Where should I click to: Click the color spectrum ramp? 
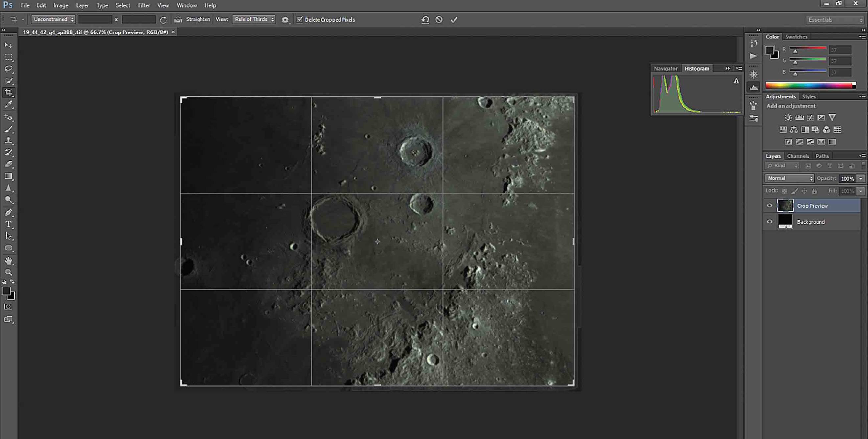(x=810, y=85)
